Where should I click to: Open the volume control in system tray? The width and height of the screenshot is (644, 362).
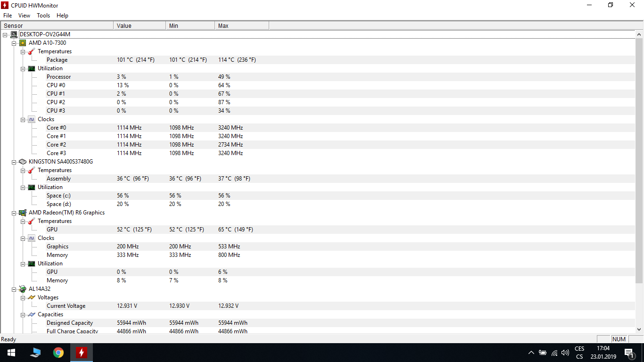[565, 353]
